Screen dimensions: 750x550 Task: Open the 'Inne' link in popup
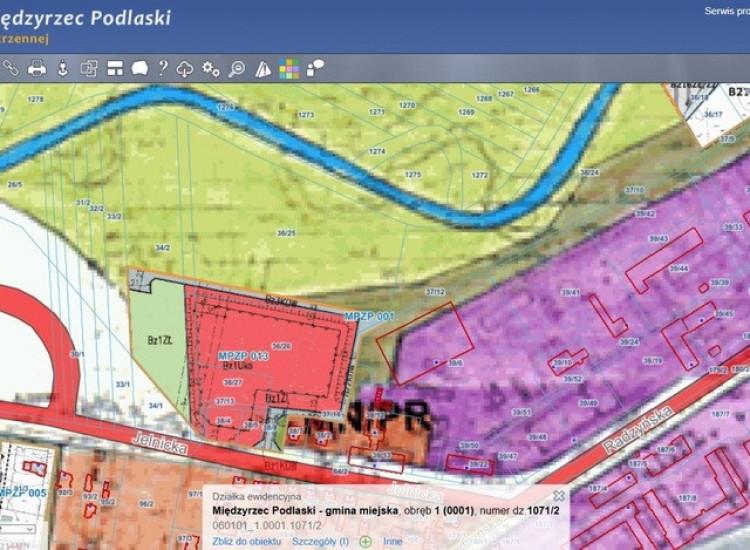coord(392,541)
